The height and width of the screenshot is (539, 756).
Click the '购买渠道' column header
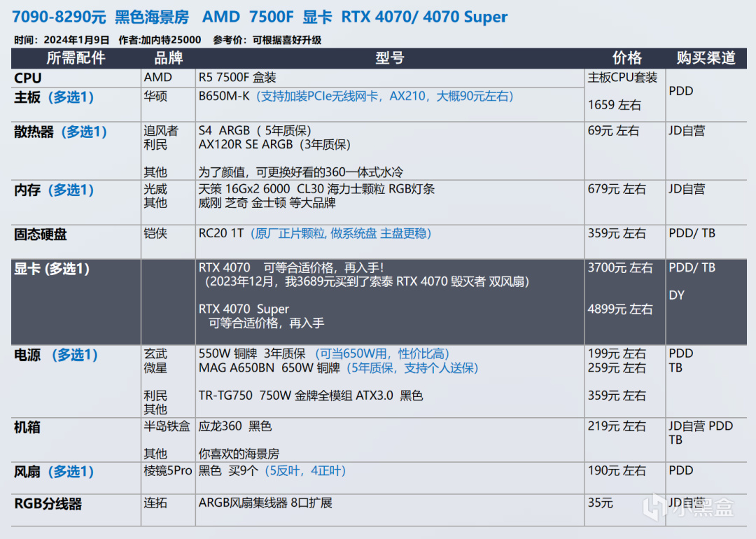click(706, 58)
